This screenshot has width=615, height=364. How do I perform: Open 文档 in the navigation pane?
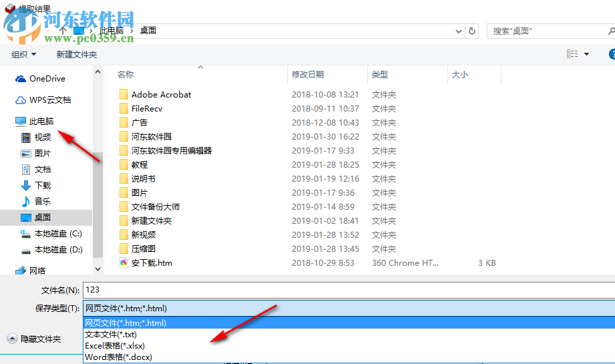click(x=42, y=170)
